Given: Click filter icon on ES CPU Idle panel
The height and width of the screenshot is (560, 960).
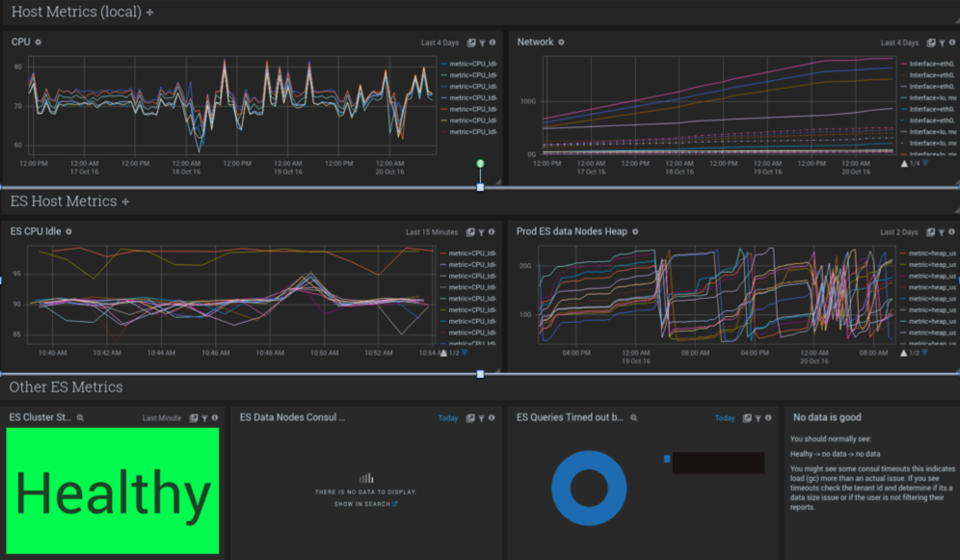Looking at the screenshot, I should pyautogui.click(x=481, y=232).
